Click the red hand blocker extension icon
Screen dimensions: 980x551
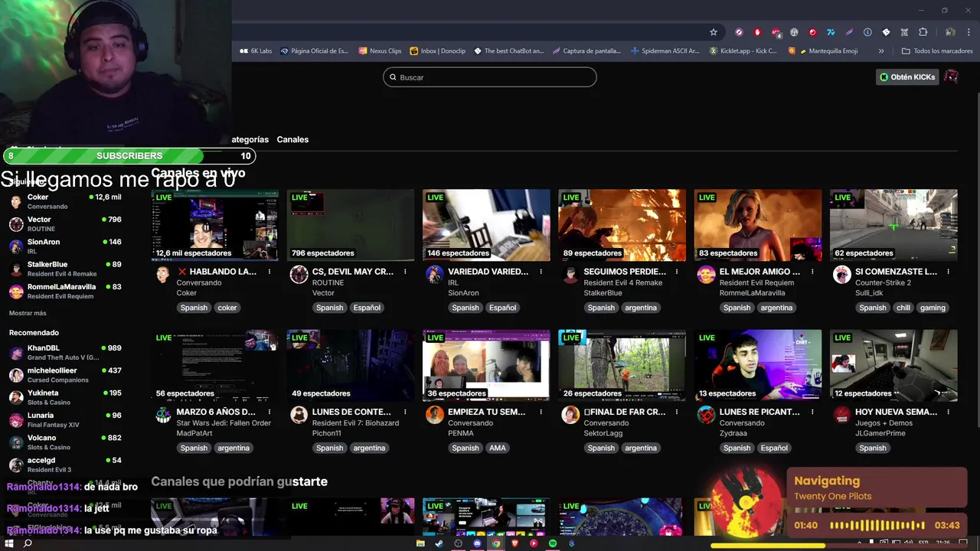757,32
